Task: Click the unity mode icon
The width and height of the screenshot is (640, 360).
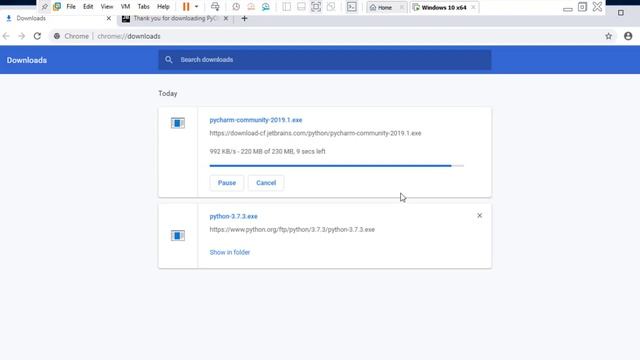Action: point(331,7)
